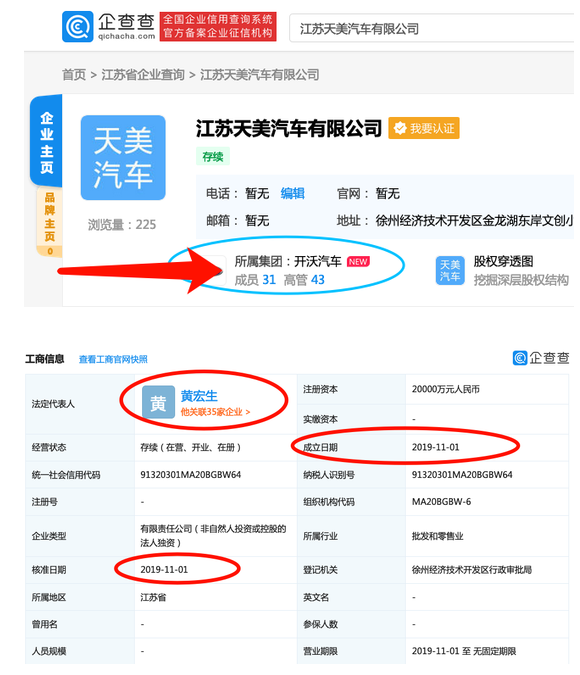Click 统一社会信用代码 value 91320301MA20BGBW64
The height and width of the screenshot is (675, 580).
pyautogui.click(x=191, y=475)
